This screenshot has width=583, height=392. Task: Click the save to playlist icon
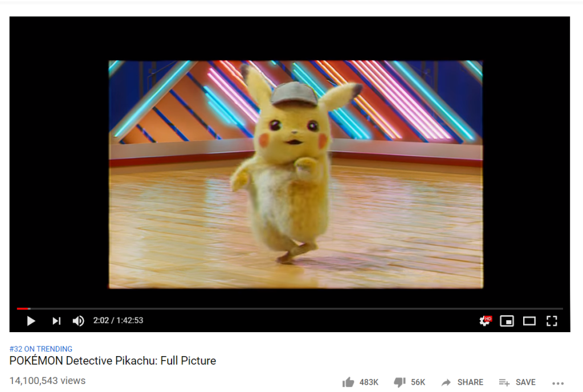(504, 382)
